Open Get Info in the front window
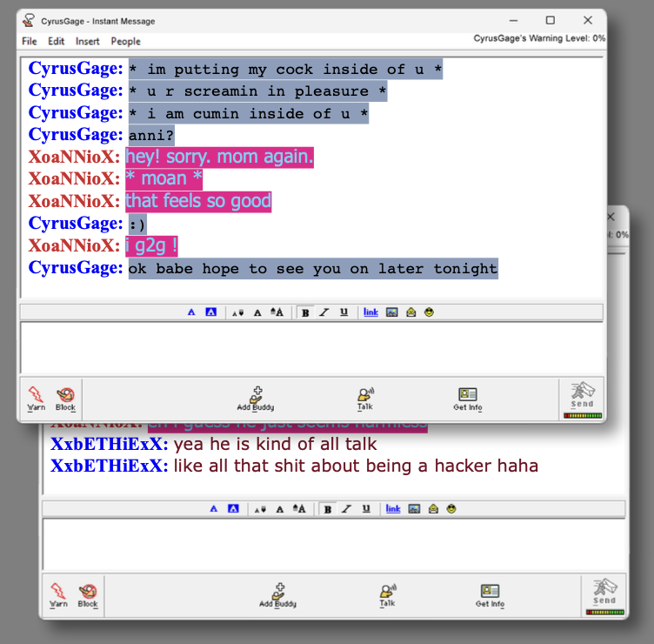This screenshot has height=644, width=654. pos(467,398)
